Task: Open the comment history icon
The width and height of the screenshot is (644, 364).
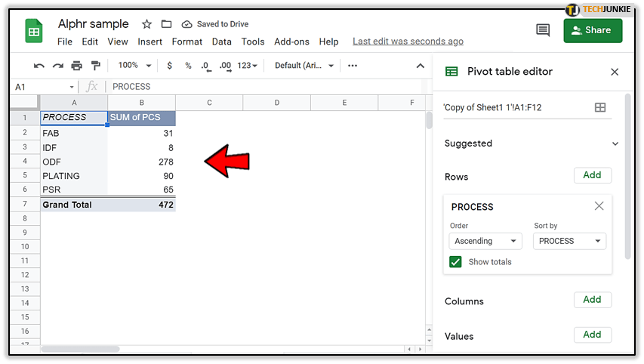Action: [542, 30]
